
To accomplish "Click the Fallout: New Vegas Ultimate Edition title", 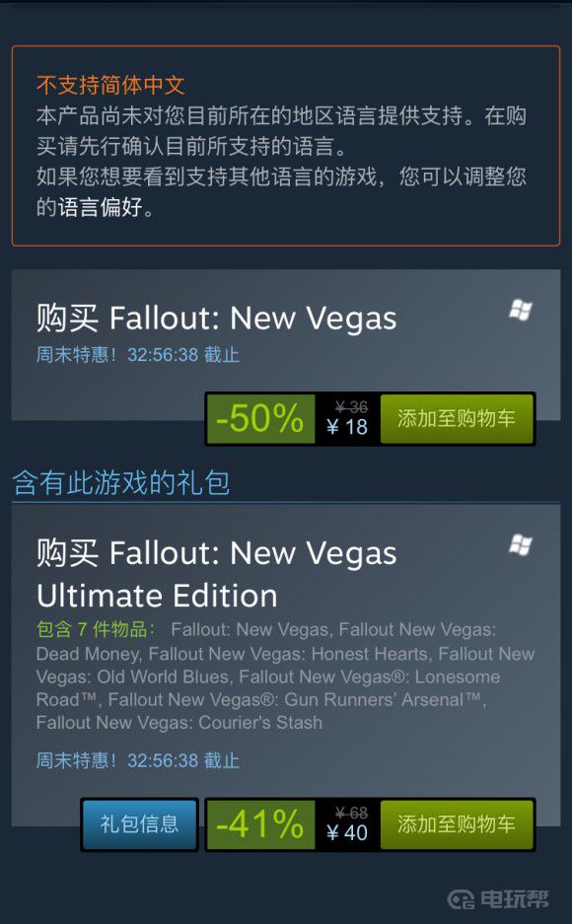I will click(216, 574).
